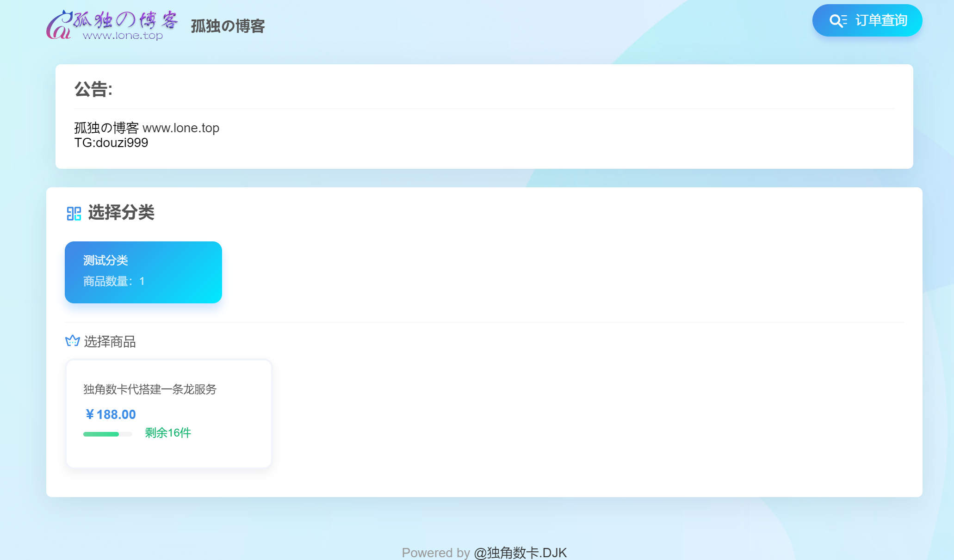The width and height of the screenshot is (954, 560).
Task: Click the crown icon beside 选择商品
Action: [72, 341]
